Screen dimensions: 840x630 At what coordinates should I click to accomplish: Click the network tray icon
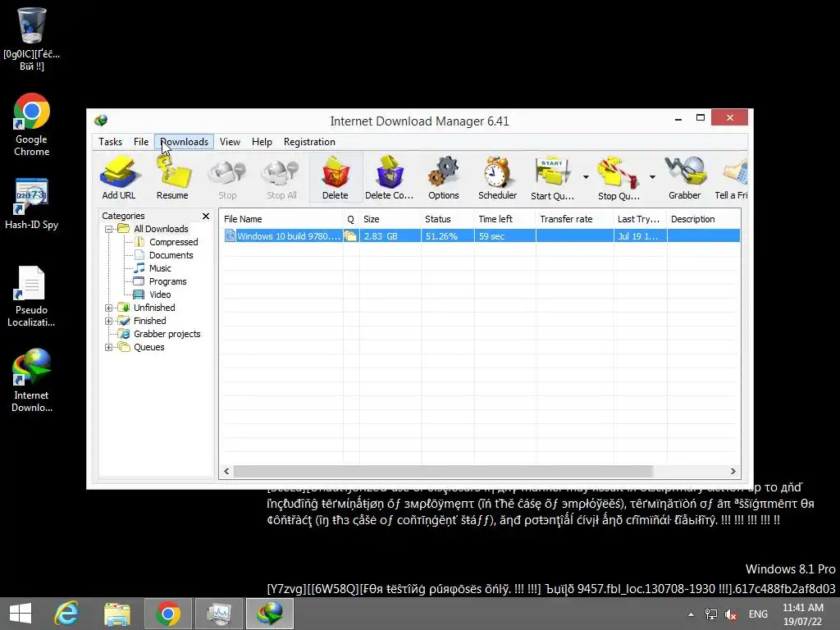tap(711, 614)
